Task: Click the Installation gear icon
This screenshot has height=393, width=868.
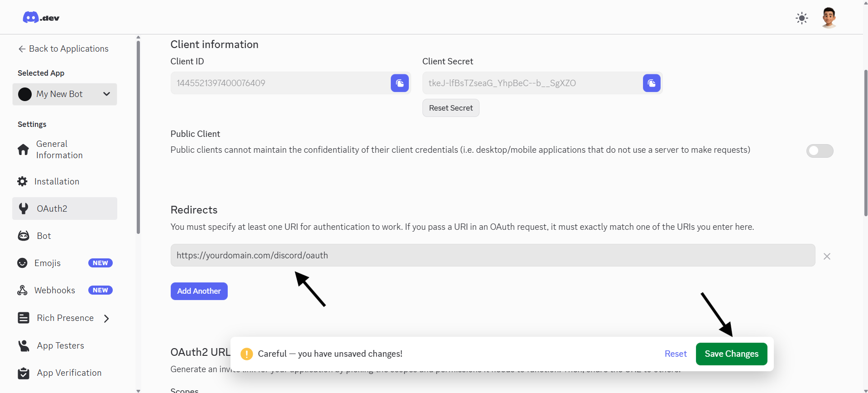Action: 22,181
